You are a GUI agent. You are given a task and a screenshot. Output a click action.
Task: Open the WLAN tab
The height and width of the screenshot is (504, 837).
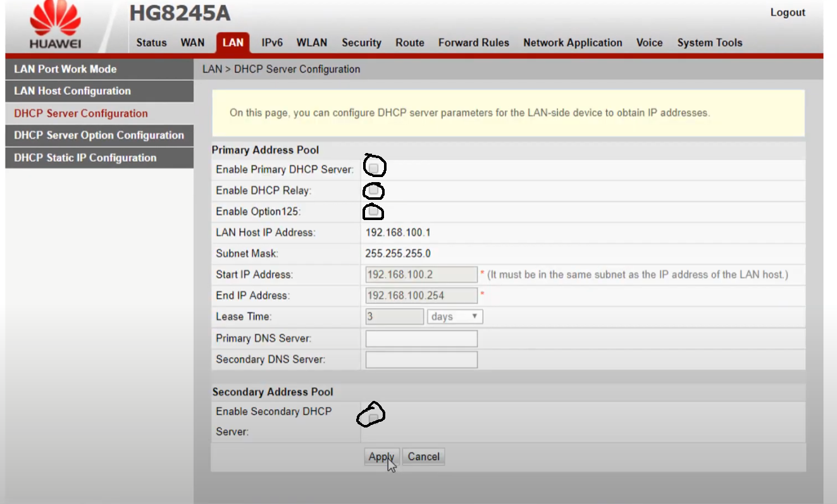coord(312,43)
